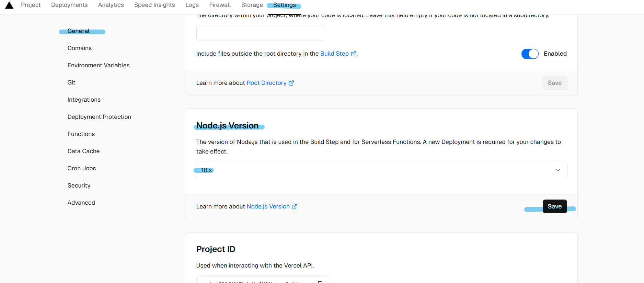Save the Node.js Version setting
Viewport: 644px width, 283px height.
554,206
